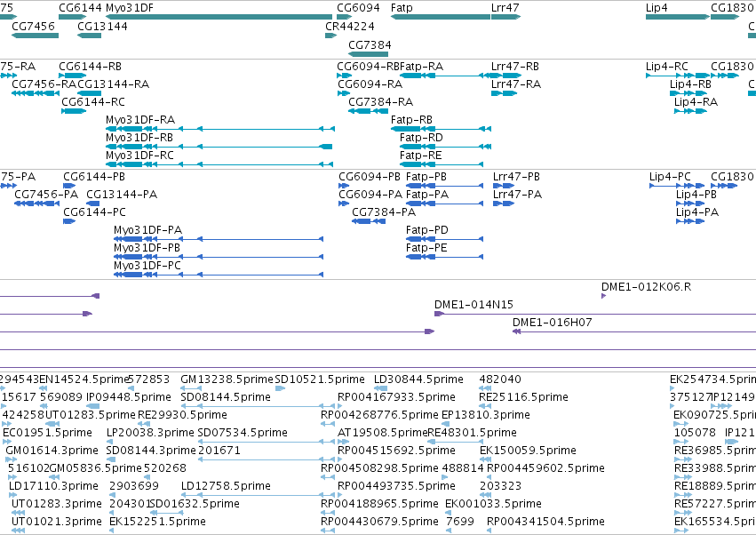756x535 pixels.
Task: Open EST SD10521.5prime label
Action: coord(320,379)
